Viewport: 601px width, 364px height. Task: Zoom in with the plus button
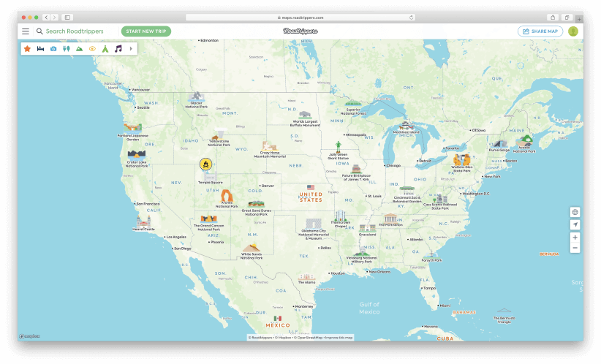tap(575, 238)
